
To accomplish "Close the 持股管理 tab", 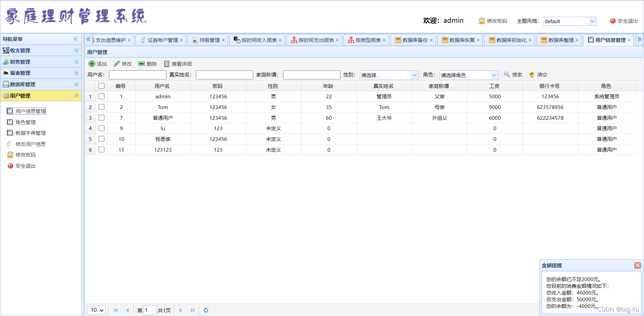I will click(x=223, y=40).
